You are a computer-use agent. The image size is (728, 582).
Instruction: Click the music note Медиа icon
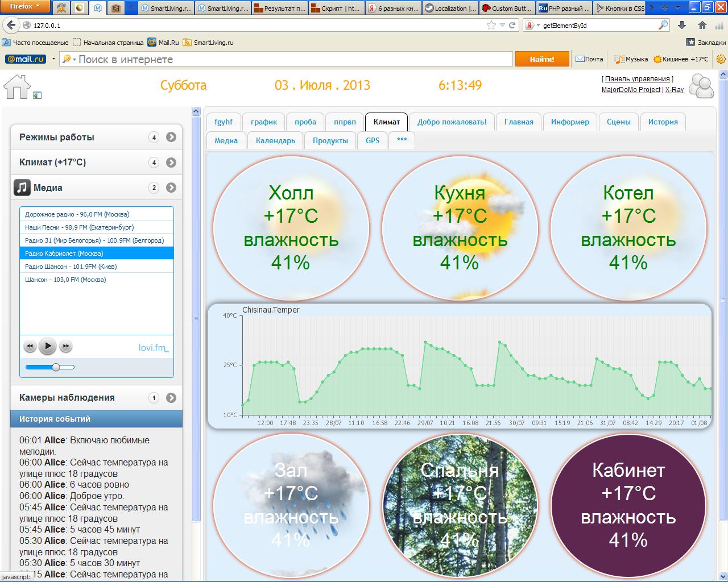click(22, 188)
